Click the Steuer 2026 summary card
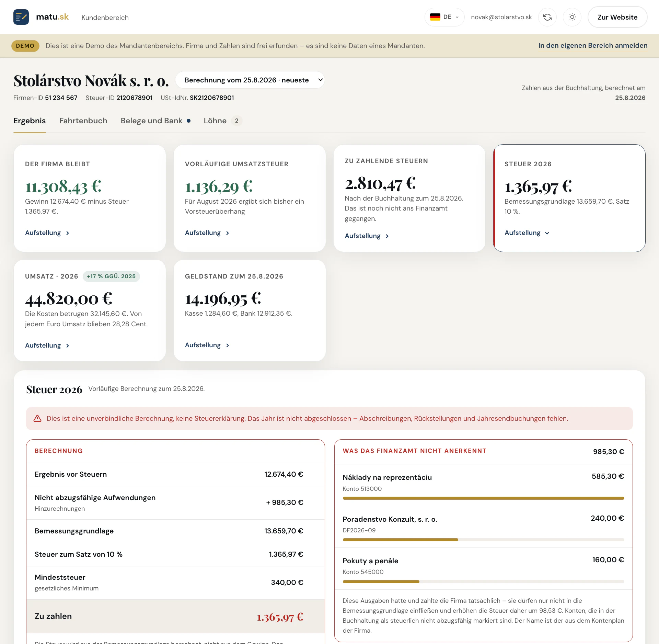This screenshot has width=659, height=644. pos(569,198)
